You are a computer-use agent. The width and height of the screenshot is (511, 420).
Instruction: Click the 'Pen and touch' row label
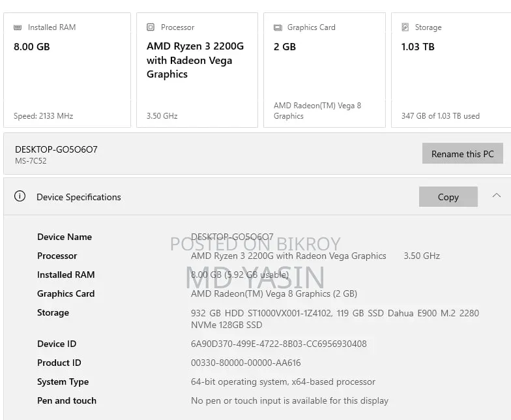coord(66,400)
